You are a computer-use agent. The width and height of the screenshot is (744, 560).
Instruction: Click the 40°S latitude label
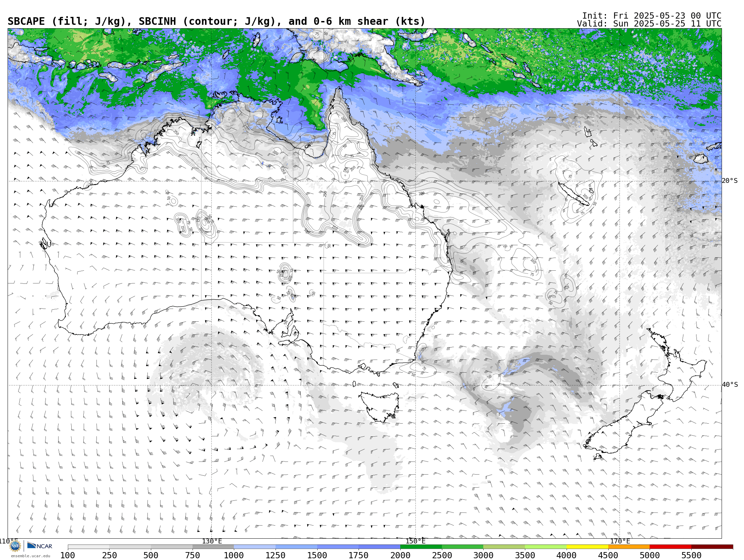pyautogui.click(x=730, y=385)
